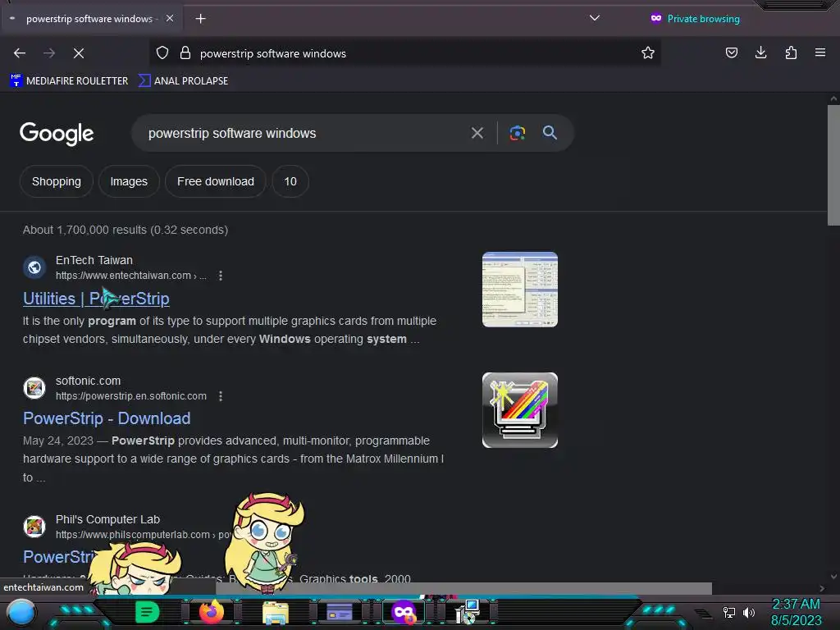Viewport: 840px width, 630px height.
Task: Click the About 1,700,000 results text
Action: pyautogui.click(x=126, y=230)
